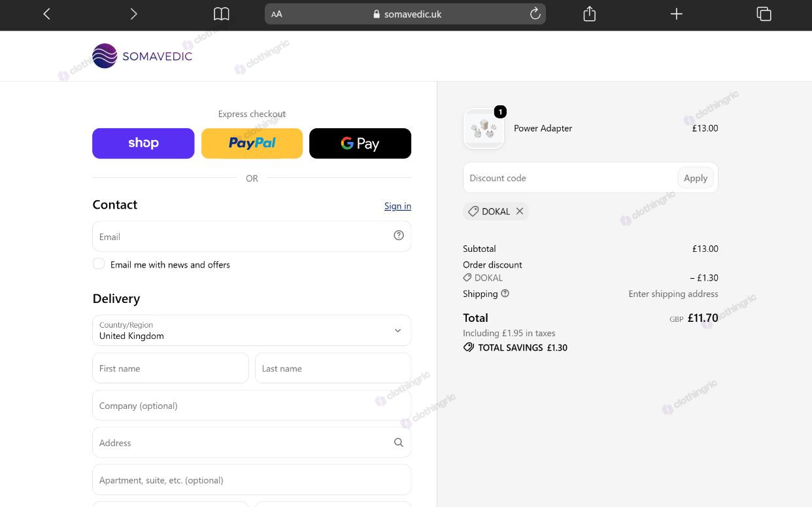
Task: Click the Power Adapter product name
Action: pos(543,128)
